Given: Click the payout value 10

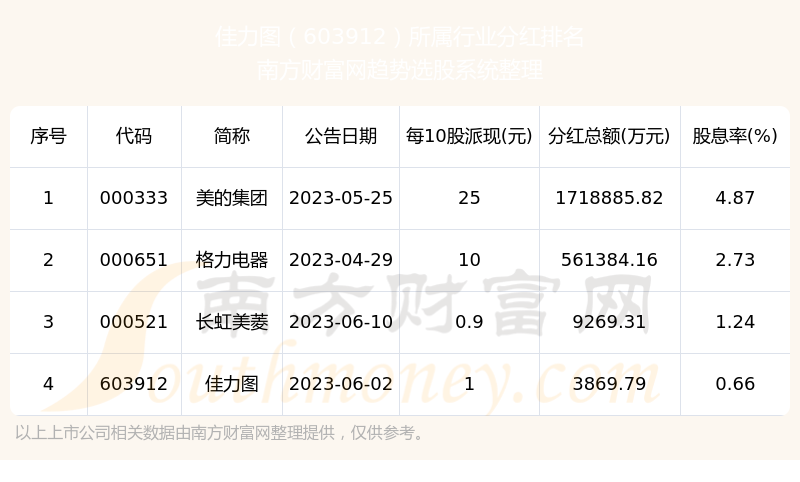Looking at the screenshot, I should point(469,260).
